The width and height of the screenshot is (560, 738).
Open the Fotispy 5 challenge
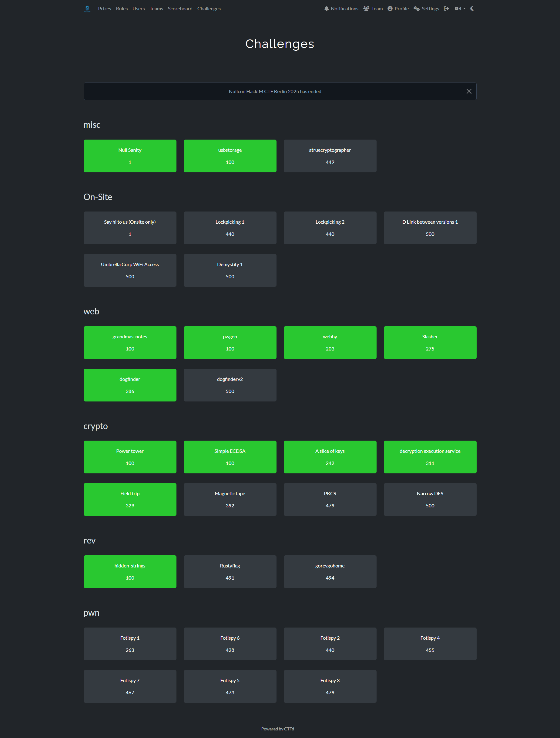tap(230, 686)
